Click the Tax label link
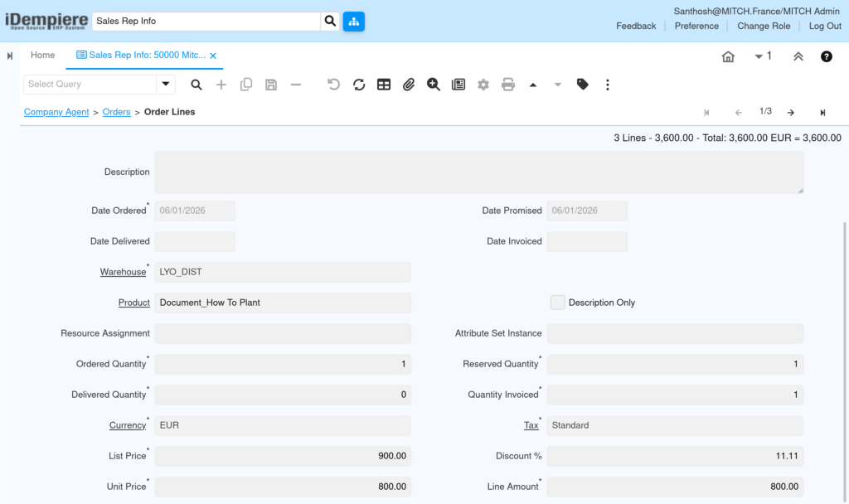This screenshot has height=504, width=849. pos(531,425)
